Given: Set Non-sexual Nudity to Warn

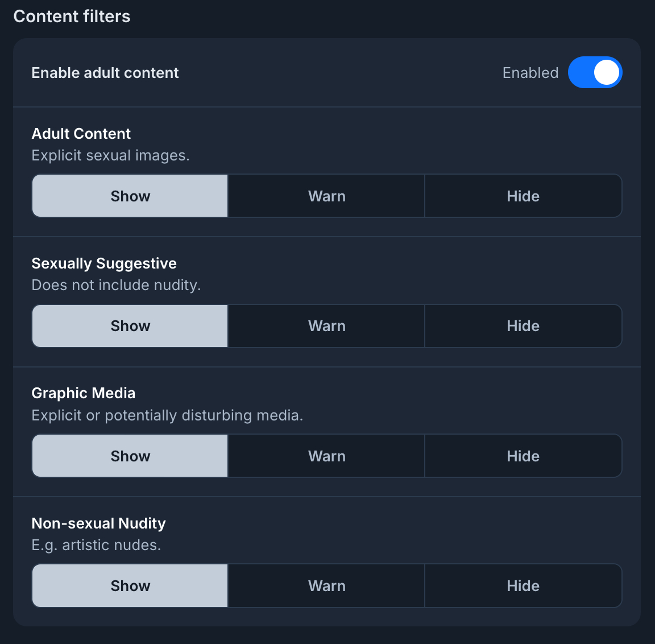Looking at the screenshot, I should [x=326, y=586].
